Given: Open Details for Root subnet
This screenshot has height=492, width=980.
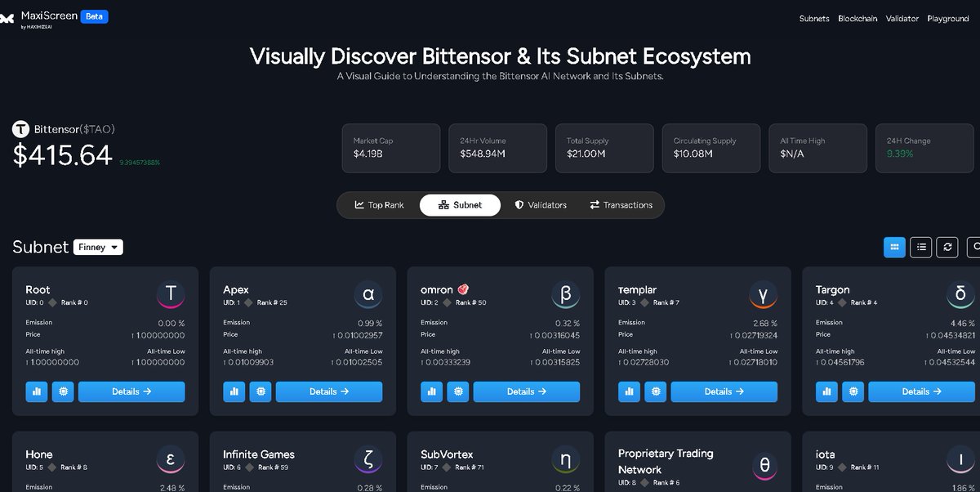Looking at the screenshot, I should coord(131,391).
